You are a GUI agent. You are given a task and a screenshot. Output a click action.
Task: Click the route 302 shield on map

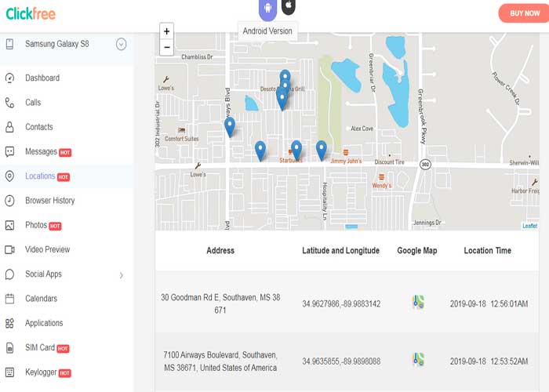pyautogui.click(x=425, y=165)
